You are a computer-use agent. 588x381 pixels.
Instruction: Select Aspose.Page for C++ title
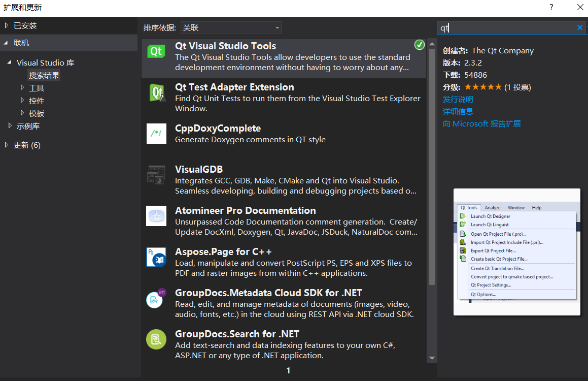pyautogui.click(x=223, y=251)
